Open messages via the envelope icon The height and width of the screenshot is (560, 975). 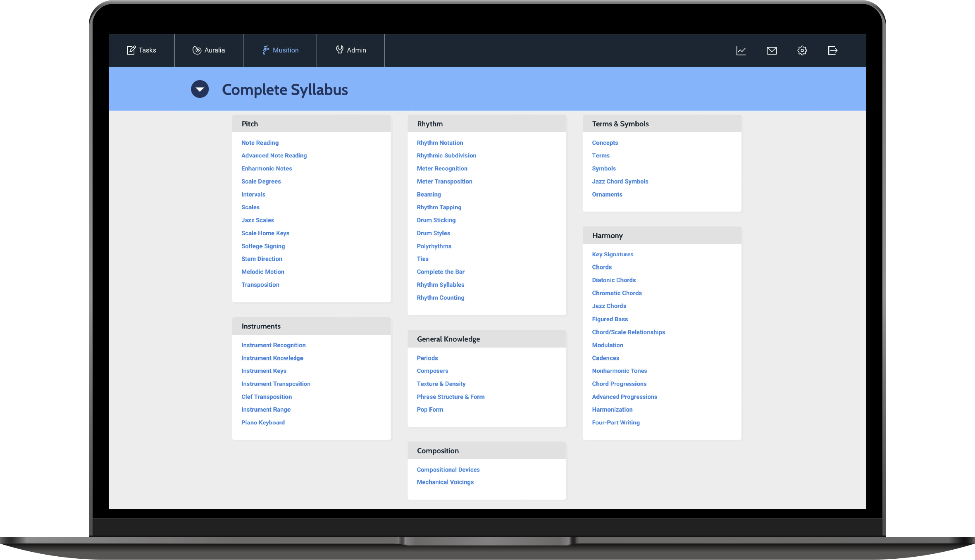pyautogui.click(x=772, y=50)
